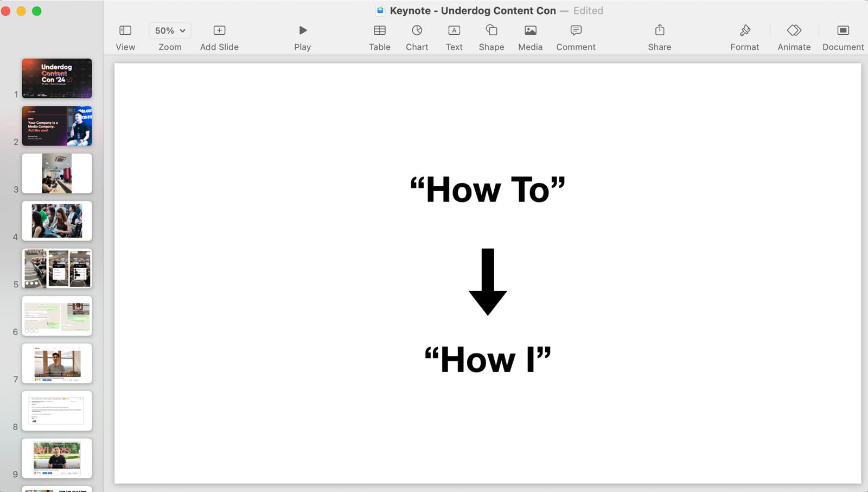Screen dimensions: 868x492
Task: Click the Keynote document icon in title bar
Action: (x=380, y=10)
